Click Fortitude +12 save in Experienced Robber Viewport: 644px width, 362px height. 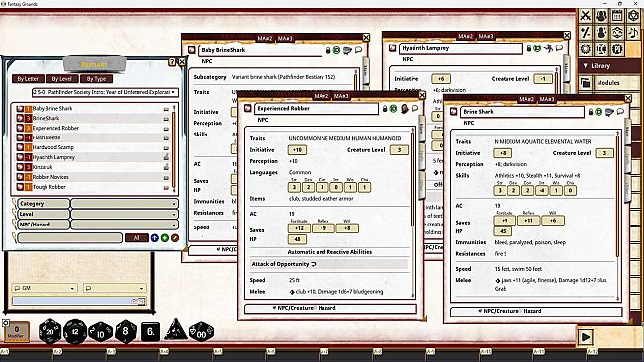(299, 228)
